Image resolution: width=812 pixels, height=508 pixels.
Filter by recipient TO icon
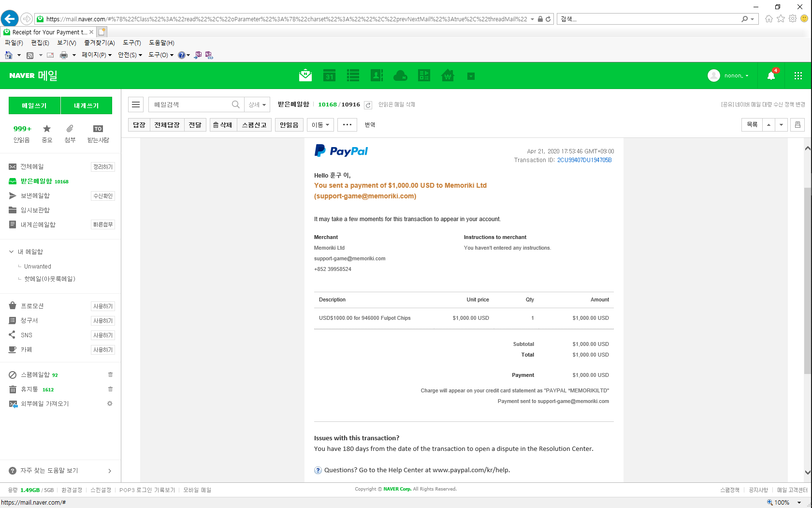pyautogui.click(x=98, y=134)
